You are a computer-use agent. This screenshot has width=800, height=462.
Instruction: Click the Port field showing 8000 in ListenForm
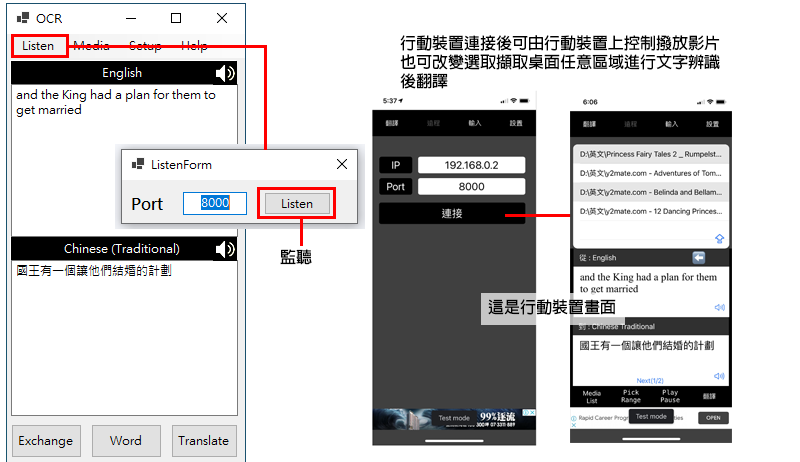pos(215,203)
